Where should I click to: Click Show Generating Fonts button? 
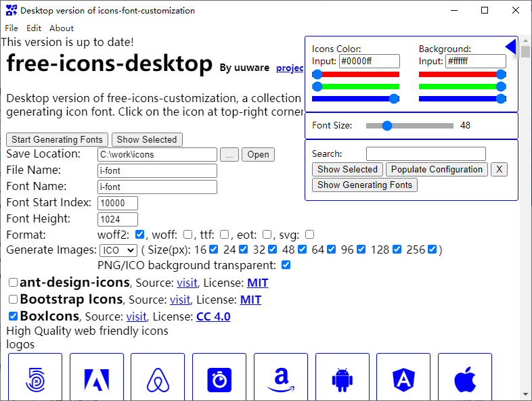(365, 185)
